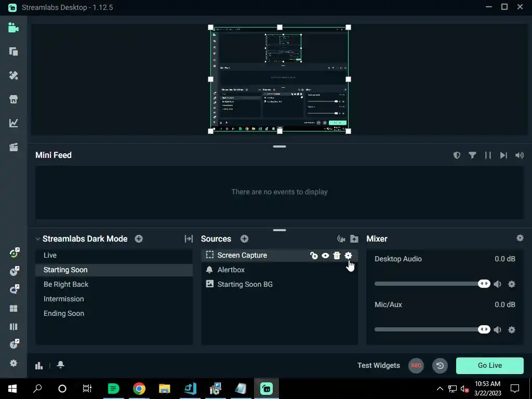This screenshot has height=399, width=532.
Task: Open Mic/Aux settings gear
Action: pyautogui.click(x=512, y=330)
